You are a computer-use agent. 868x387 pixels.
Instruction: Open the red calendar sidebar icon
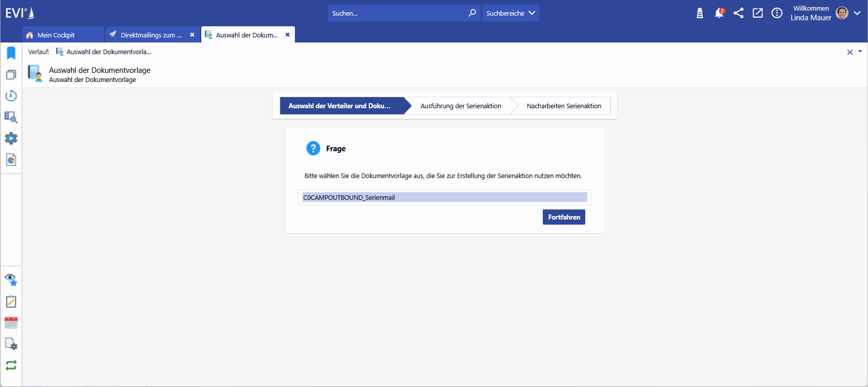11,323
